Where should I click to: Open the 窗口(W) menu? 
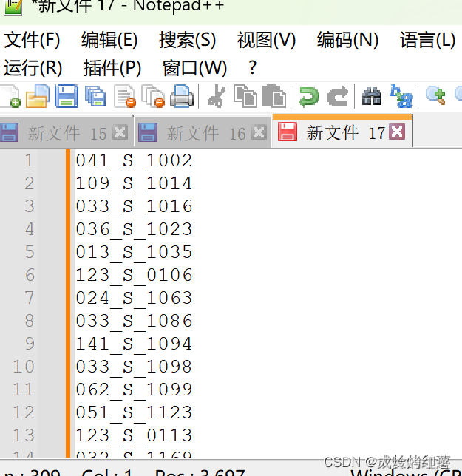tap(194, 68)
